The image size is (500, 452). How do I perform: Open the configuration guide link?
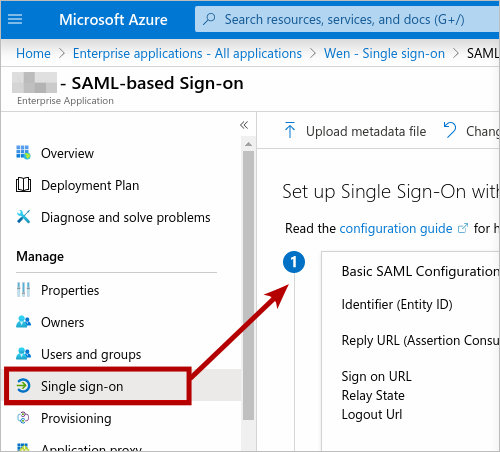[396, 229]
